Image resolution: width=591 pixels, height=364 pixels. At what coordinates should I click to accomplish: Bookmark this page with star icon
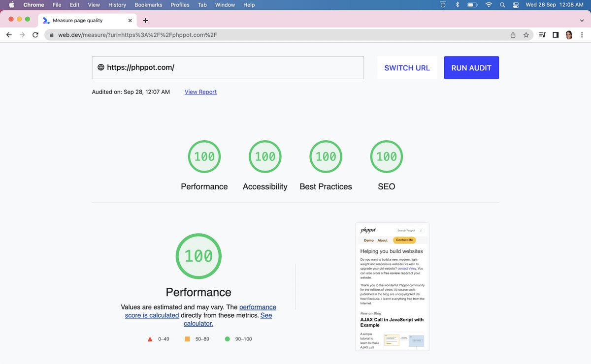(x=526, y=35)
